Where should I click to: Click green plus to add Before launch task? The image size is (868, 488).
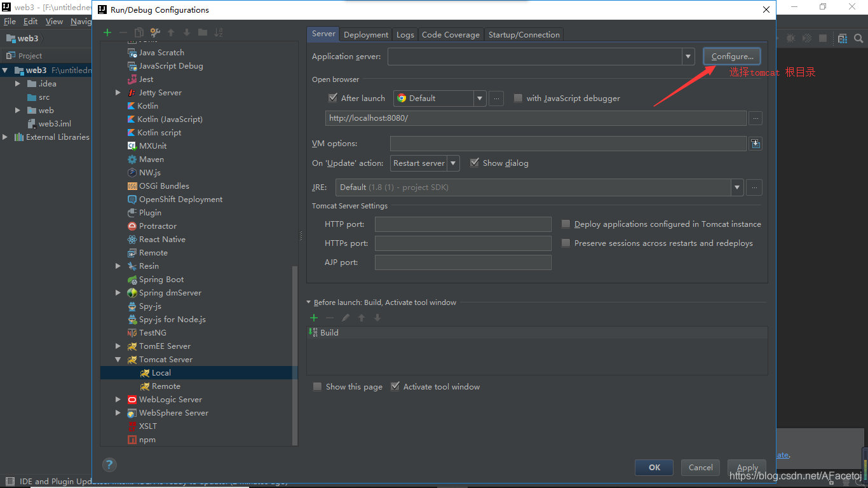[x=314, y=318]
